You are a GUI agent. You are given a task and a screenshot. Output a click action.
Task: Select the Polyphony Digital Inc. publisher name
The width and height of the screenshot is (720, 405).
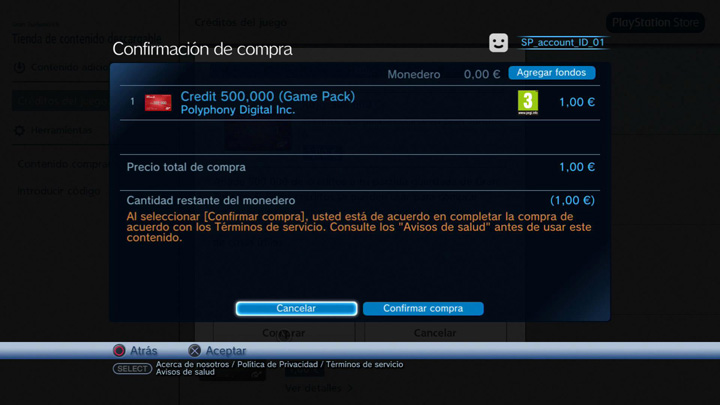(238, 110)
